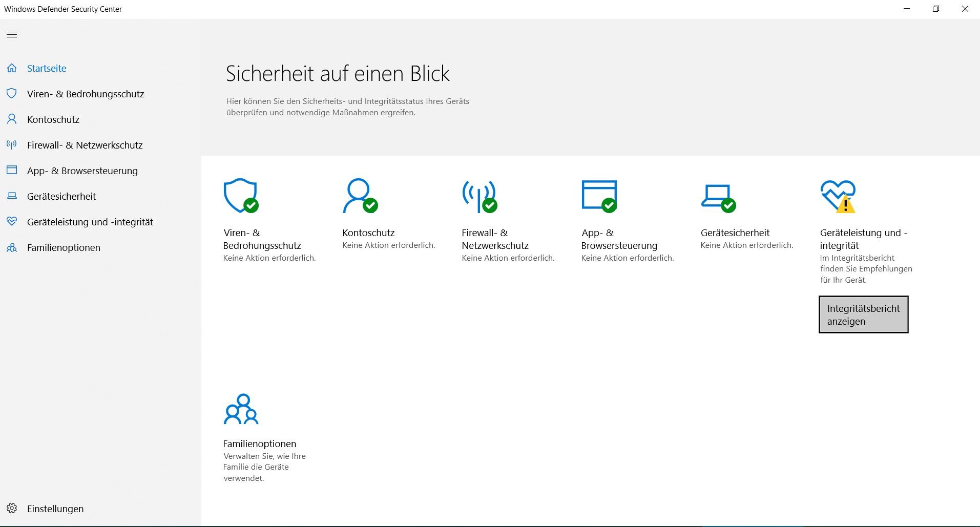
Task: Select Firewall- & Netzwerkschutz in the sidebar
Action: [85, 145]
